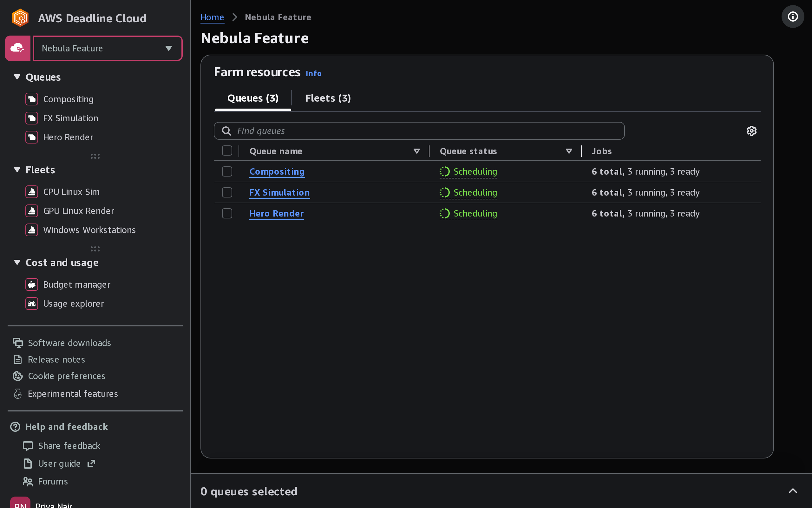This screenshot has height=508, width=812.
Task: Go to Home breadcrumb link
Action: pos(212,17)
